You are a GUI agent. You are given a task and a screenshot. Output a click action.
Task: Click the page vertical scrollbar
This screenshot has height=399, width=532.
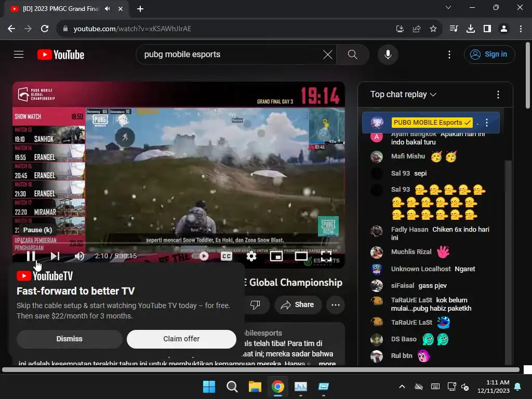528,76
